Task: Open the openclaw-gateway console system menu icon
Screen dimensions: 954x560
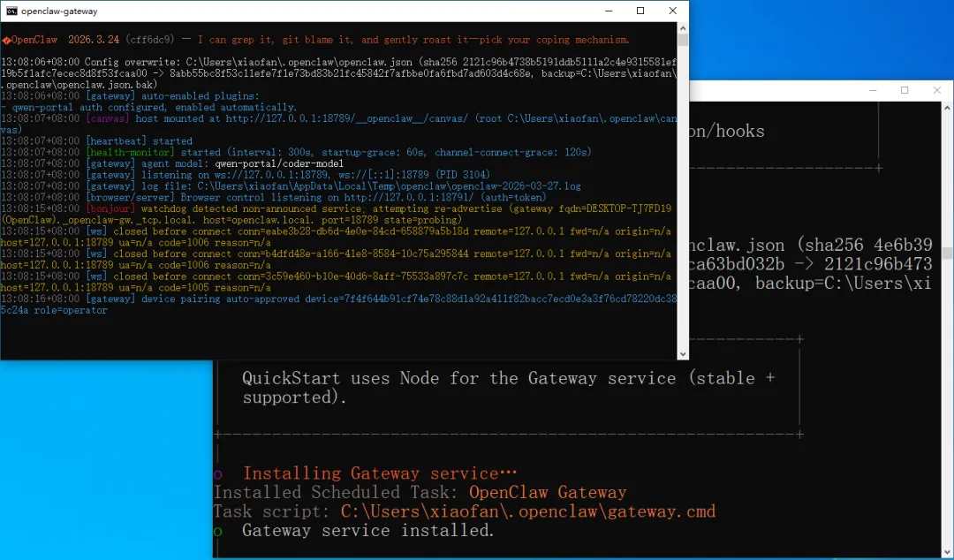Action: coord(11,11)
